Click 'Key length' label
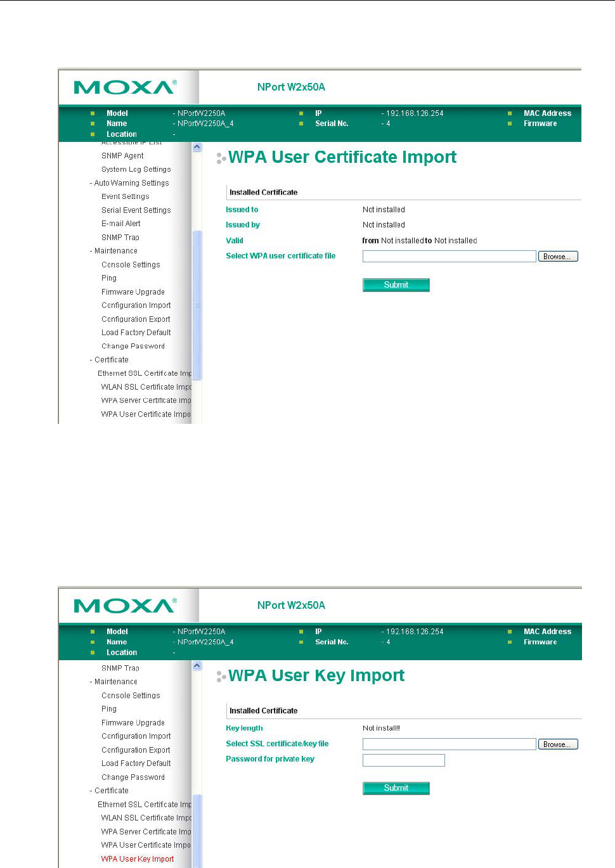 (244, 729)
